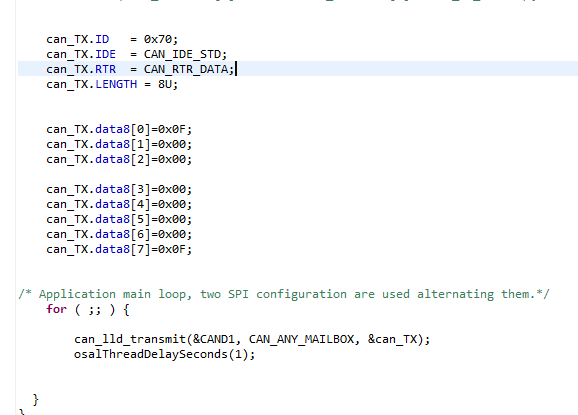
Task: Click the line data8[1]=0x00
Action: (119, 144)
